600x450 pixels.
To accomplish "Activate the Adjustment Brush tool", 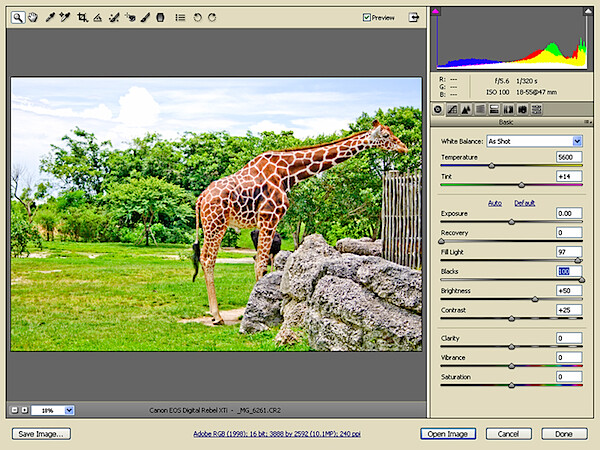I will point(145,17).
